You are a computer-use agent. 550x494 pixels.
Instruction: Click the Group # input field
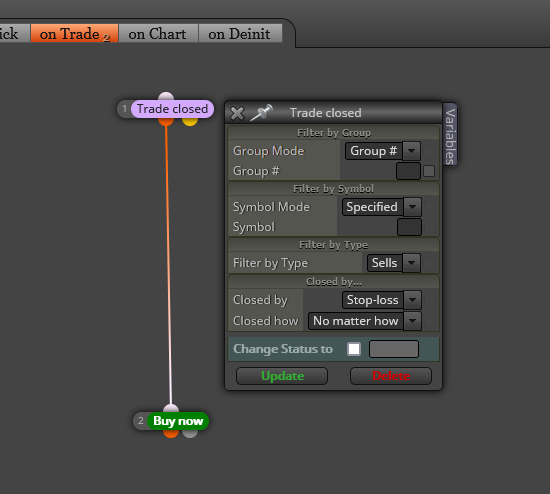tap(408, 171)
